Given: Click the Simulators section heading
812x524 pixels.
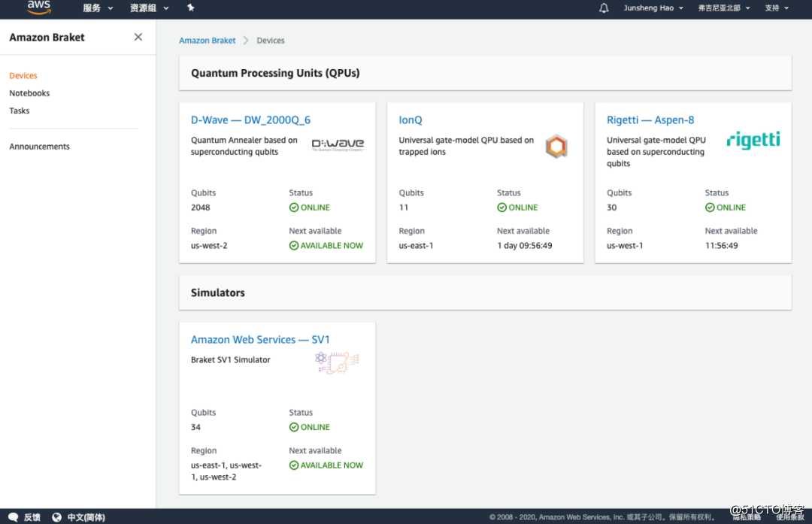Looking at the screenshot, I should [x=217, y=292].
